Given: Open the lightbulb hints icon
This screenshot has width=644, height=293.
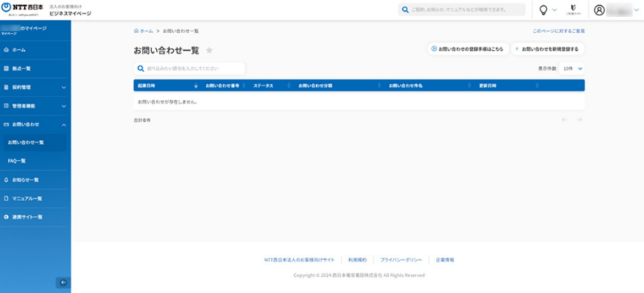Looking at the screenshot, I should pos(543,10).
